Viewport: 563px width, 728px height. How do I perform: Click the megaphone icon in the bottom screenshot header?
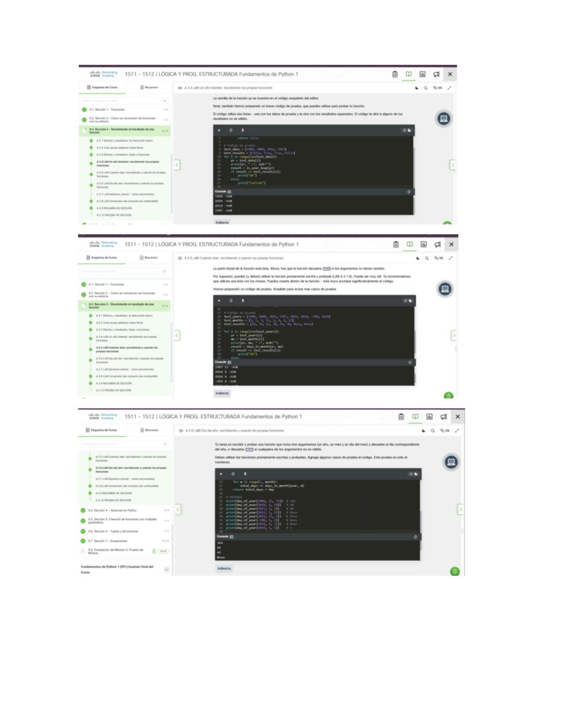443,417
